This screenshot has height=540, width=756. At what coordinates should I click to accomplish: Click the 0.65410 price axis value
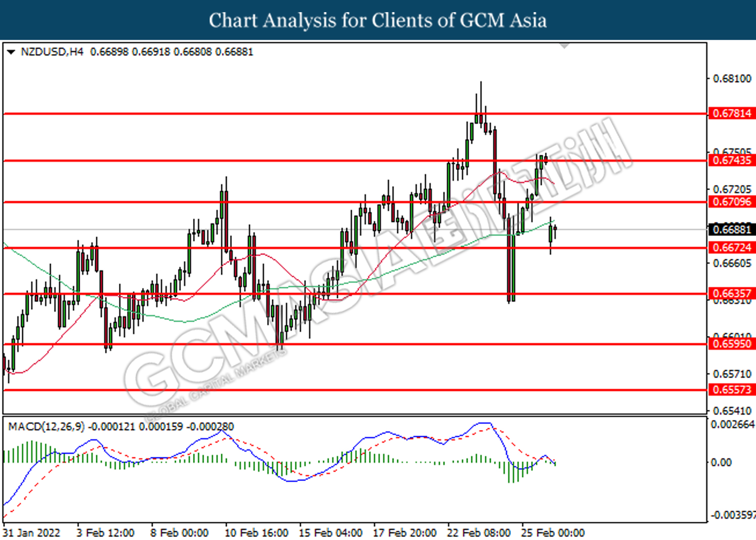point(732,411)
